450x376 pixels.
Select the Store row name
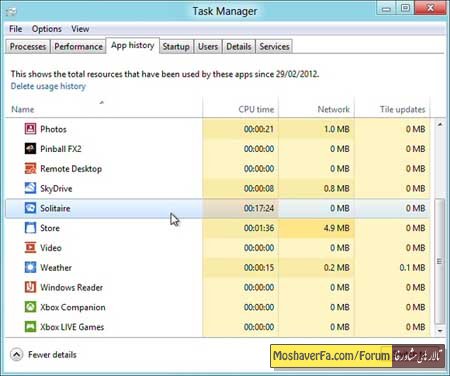tap(50, 228)
